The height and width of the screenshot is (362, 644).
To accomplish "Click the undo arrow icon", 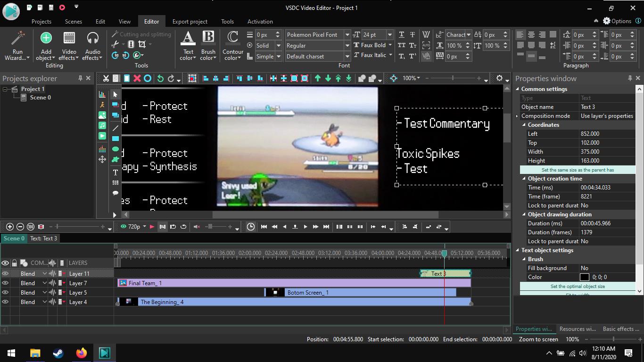I will (160, 78).
